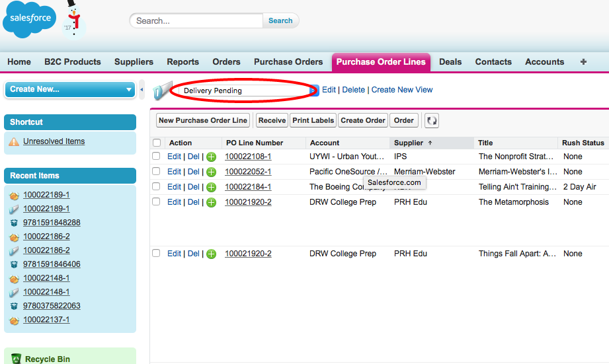Click the plus All Tabs icon
Screen dimensions: 609x364
583,61
